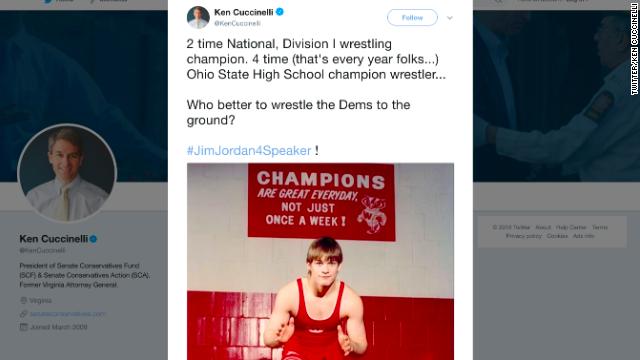Open the Cookies link in the footer
This screenshot has width=640, height=360.
557,236
